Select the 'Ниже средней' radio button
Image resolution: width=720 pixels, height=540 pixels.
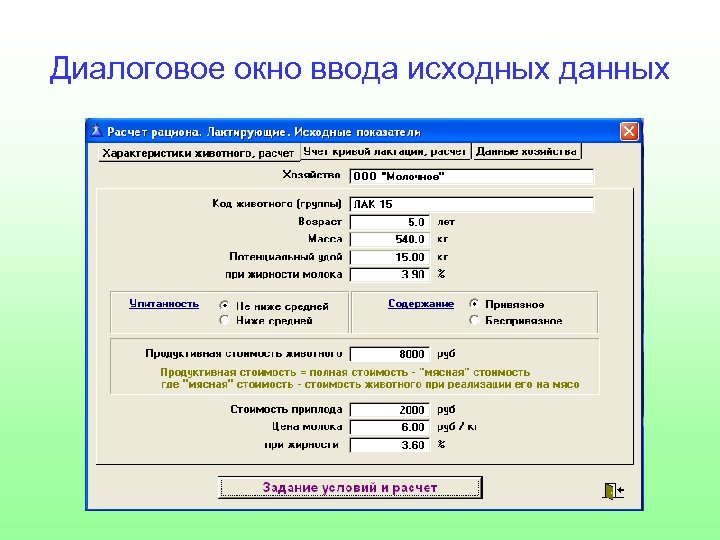(x=224, y=320)
